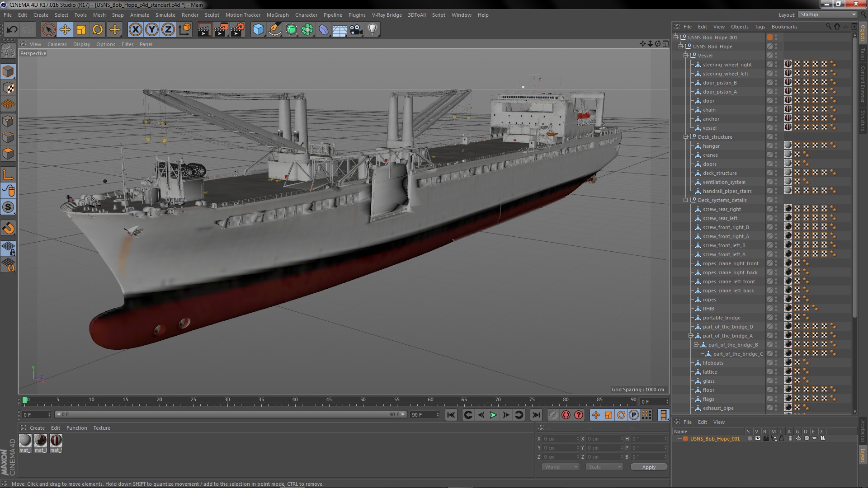The height and width of the screenshot is (488, 868).
Task: Open the material manager Texture menu
Action: click(102, 428)
